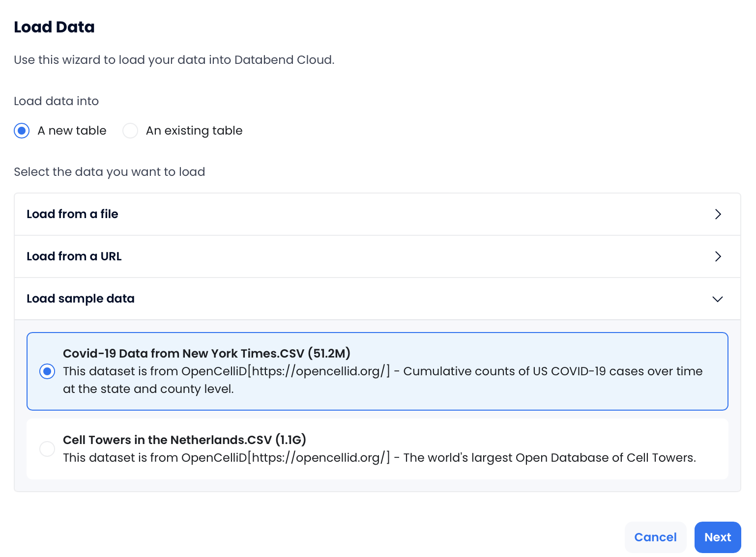Click the Cancel button
The image size is (756, 557).
(655, 537)
